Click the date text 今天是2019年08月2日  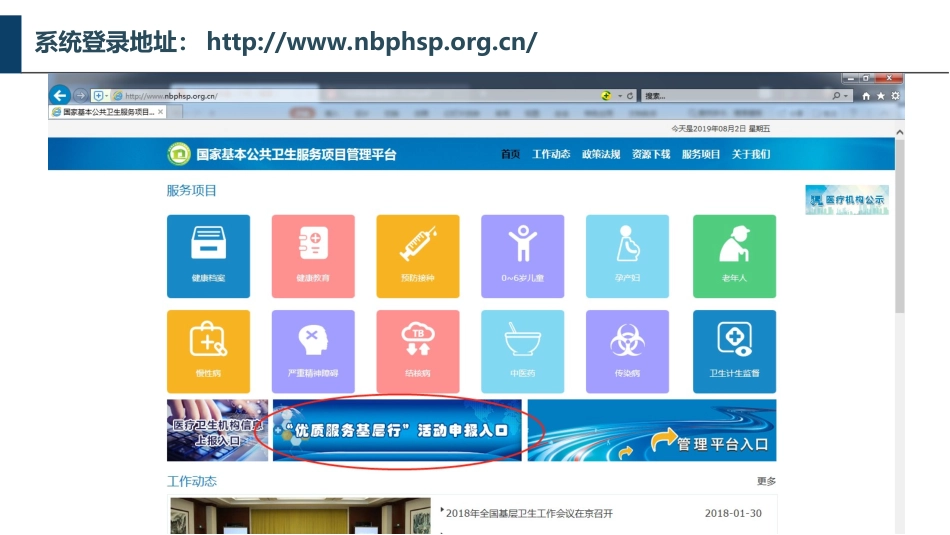point(708,128)
